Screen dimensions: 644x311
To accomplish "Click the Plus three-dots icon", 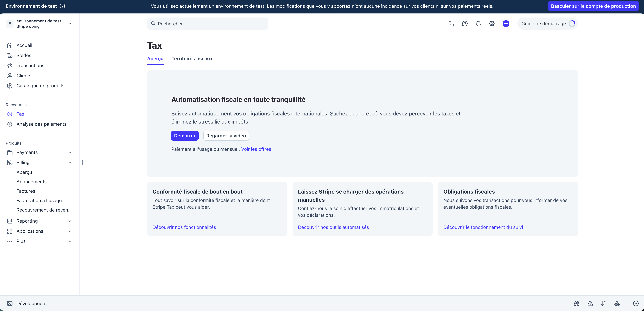I will (10, 241).
